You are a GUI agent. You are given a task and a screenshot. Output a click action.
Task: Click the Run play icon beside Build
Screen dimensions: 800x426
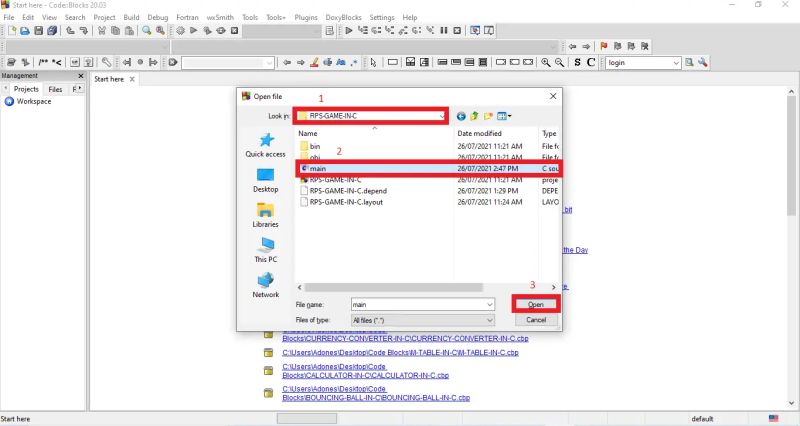coord(193,31)
